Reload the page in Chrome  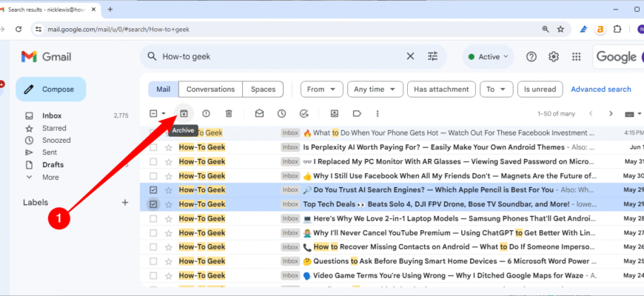[x=19, y=29]
